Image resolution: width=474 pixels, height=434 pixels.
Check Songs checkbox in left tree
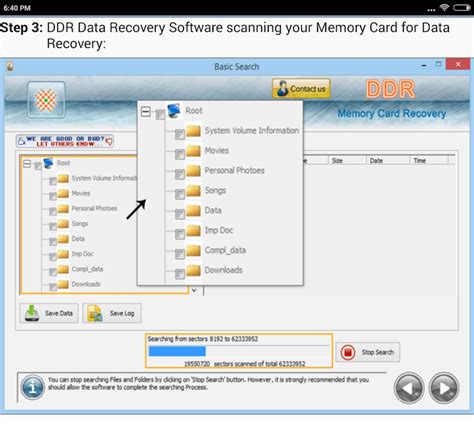click(53, 227)
